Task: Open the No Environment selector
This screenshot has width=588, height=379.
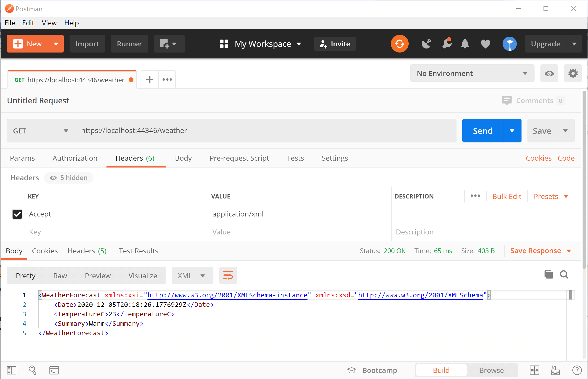Action: click(472, 73)
